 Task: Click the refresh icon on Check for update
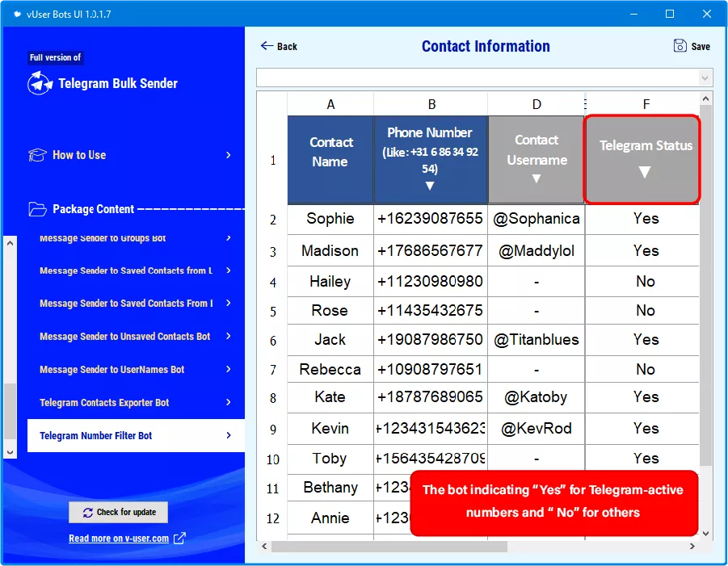(88, 513)
